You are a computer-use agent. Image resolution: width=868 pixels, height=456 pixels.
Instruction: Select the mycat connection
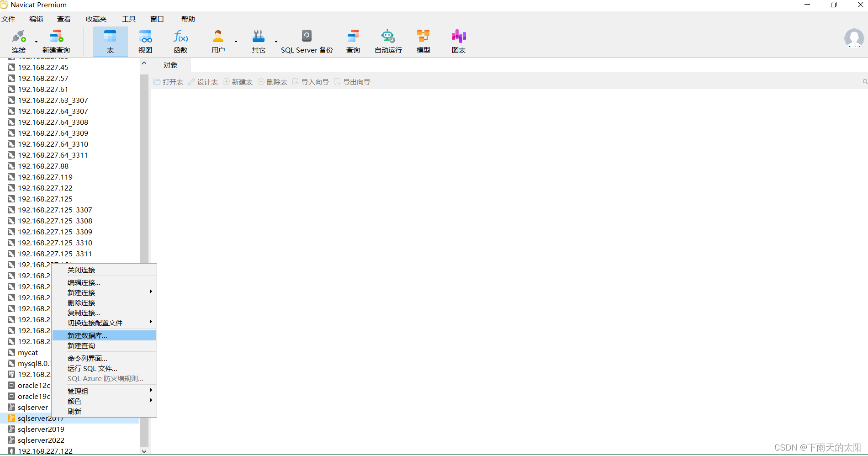coord(28,352)
